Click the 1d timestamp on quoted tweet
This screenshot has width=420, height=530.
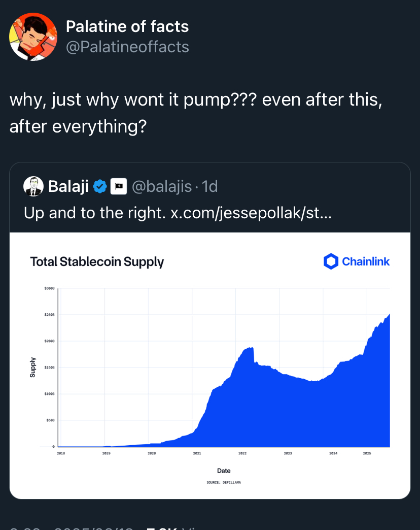[209, 186]
